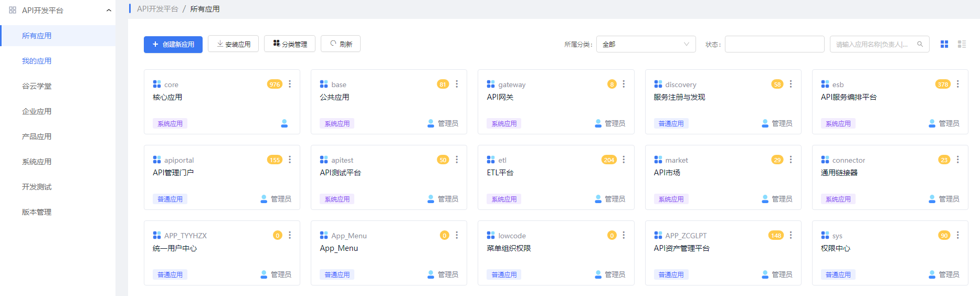This screenshot has width=980, height=296.
Task: Click 管理员 on the lowcode card
Action: click(x=615, y=274)
